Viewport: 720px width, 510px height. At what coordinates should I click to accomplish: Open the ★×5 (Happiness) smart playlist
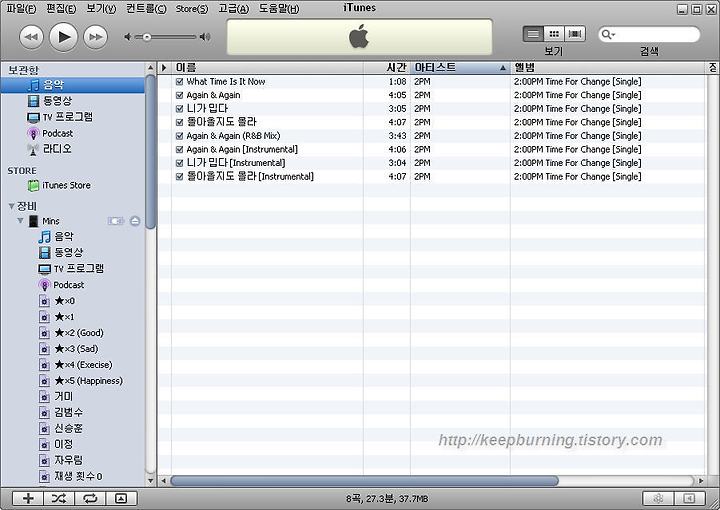click(81, 381)
